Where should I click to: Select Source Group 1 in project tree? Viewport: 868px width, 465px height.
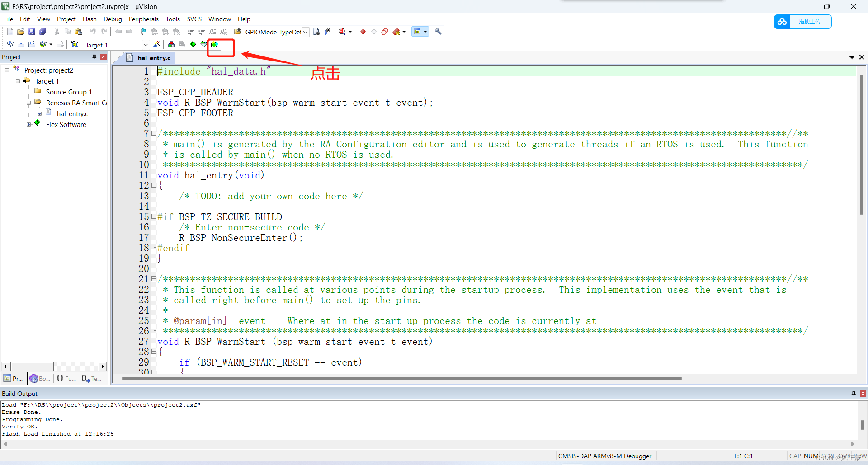pos(69,92)
